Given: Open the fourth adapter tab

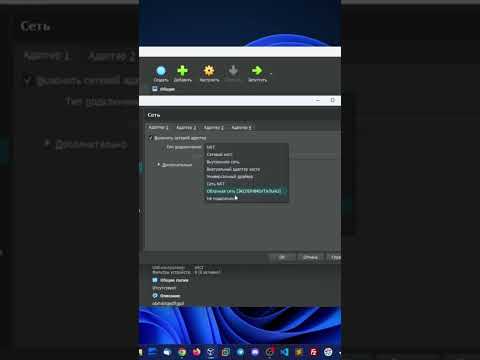Looking at the screenshot, I should [x=241, y=127].
